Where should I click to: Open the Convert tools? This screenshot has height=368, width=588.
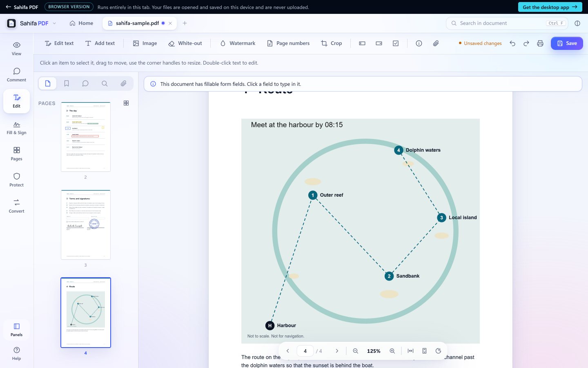click(x=16, y=206)
